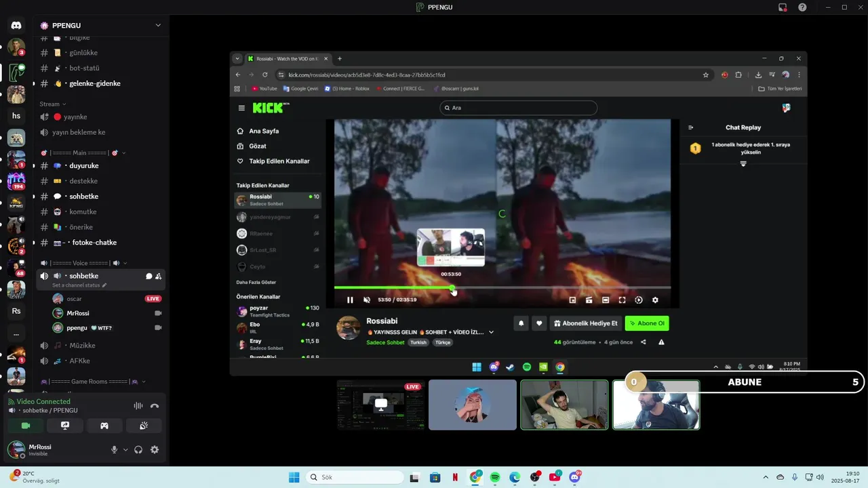Image resolution: width=868 pixels, height=488 pixels.
Task: Mute your microphone
Action: pyautogui.click(x=114, y=449)
